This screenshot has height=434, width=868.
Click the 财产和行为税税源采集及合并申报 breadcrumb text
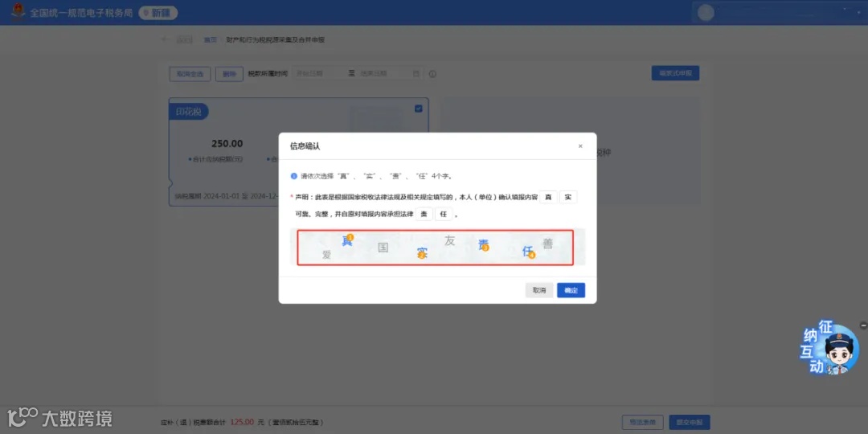[275, 40]
